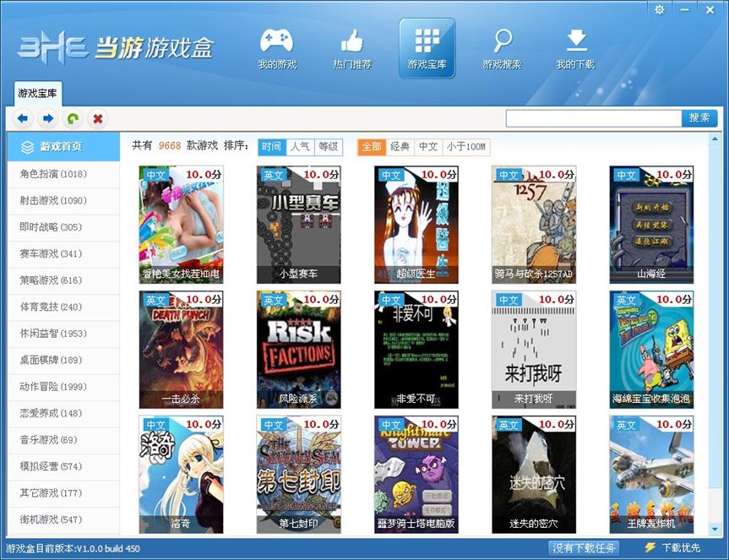Select 策略游戏 (616) category
729x560 pixels.
(x=63, y=280)
